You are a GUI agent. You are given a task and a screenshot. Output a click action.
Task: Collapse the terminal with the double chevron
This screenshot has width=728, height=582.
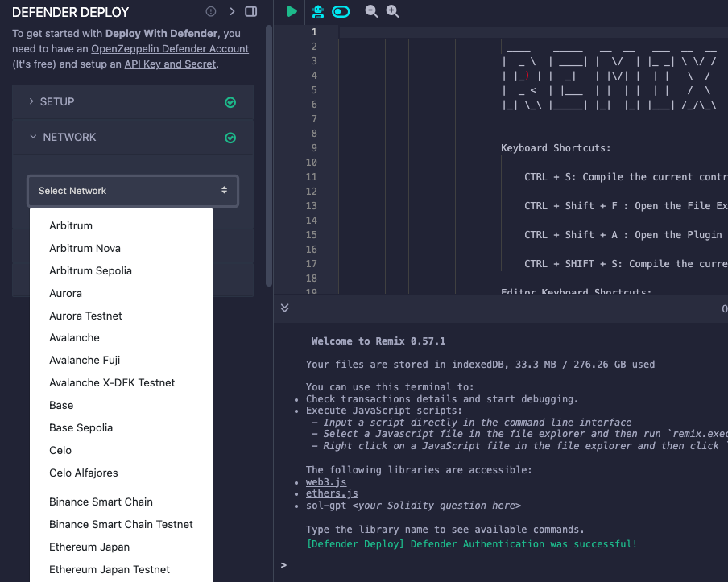pyautogui.click(x=283, y=308)
